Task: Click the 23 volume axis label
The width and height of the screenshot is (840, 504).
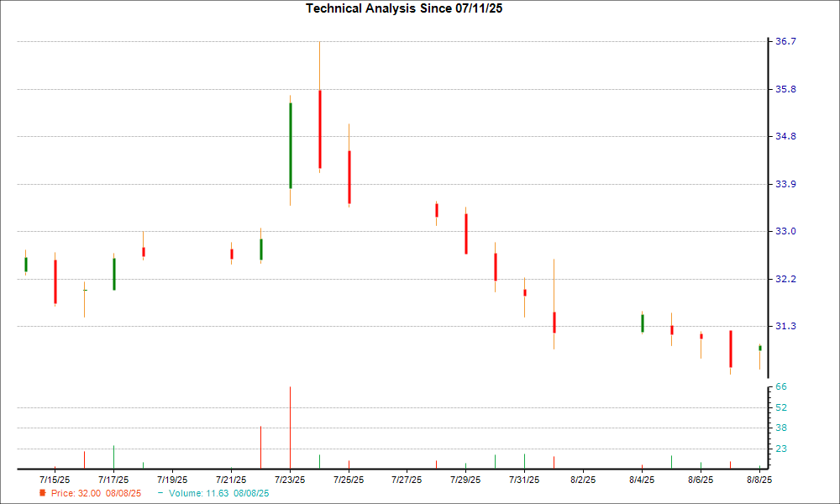Action: [781, 449]
